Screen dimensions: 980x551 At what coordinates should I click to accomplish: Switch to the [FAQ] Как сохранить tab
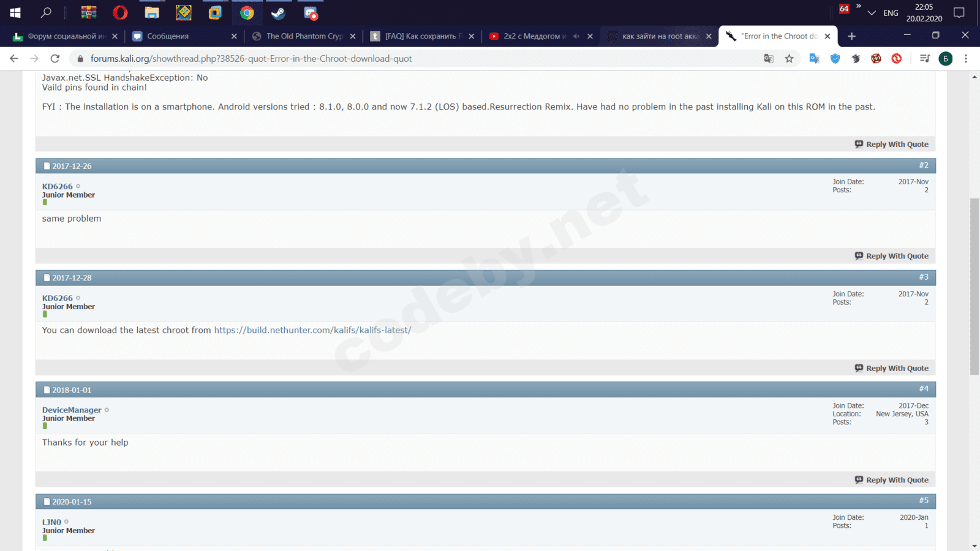pos(423,36)
